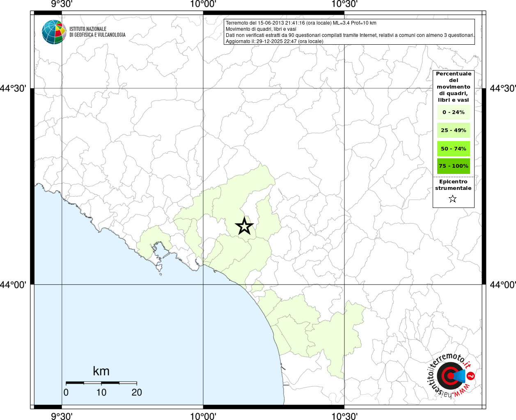Select the 75 - 100% legend swatch
This screenshot has width=516, height=420.
point(454,166)
